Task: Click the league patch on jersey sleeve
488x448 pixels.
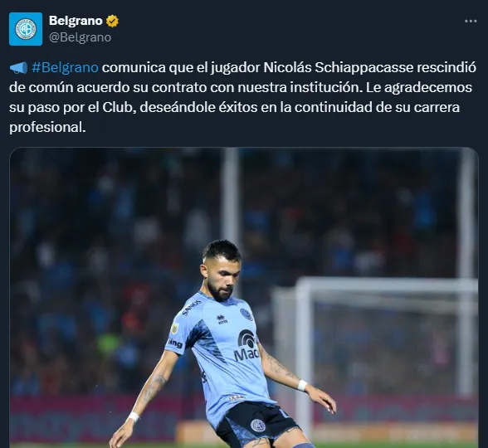Action: pos(175,329)
